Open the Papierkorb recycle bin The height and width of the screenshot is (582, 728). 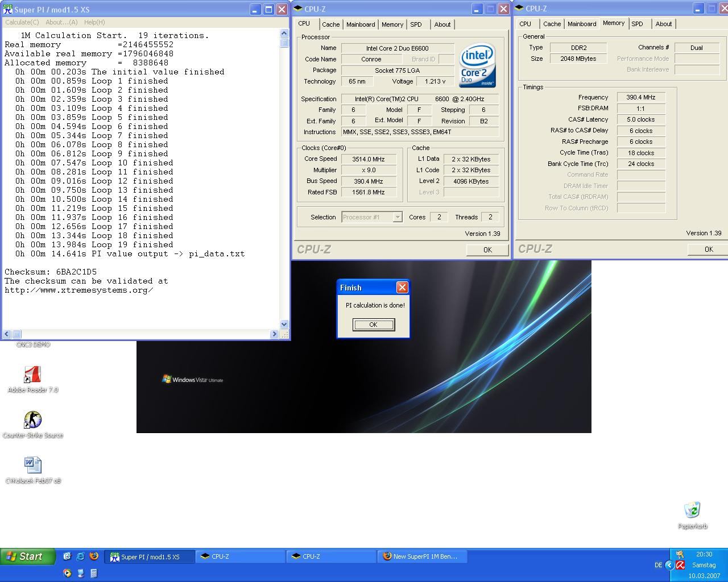(692, 516)
